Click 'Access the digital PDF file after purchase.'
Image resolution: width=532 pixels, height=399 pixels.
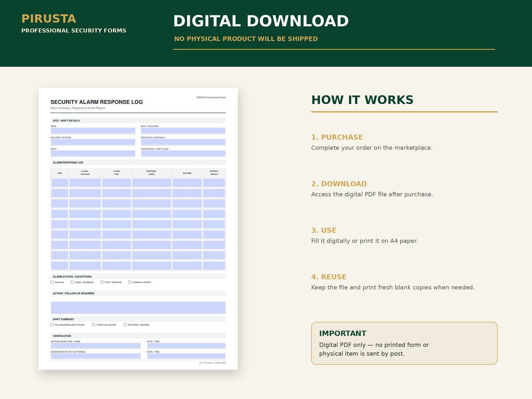point(372,194)
